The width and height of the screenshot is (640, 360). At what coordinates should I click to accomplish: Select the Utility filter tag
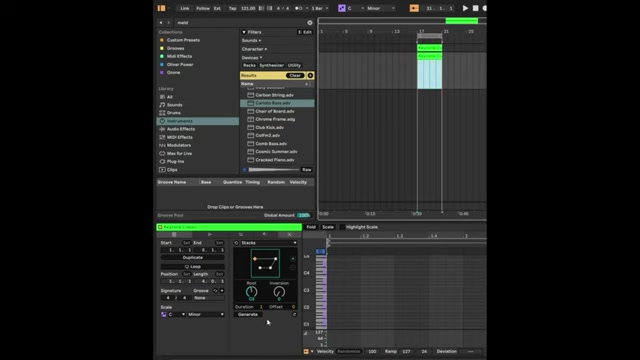pos(294,65)
